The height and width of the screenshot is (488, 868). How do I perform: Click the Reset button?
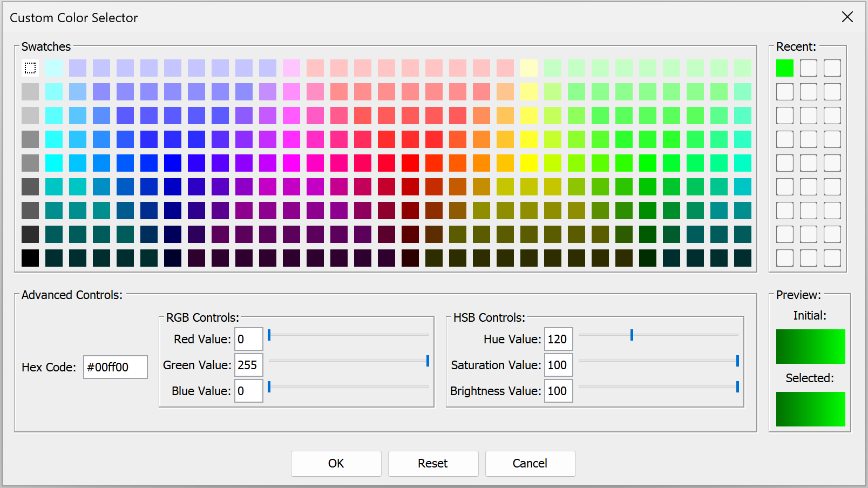(433, 463)
